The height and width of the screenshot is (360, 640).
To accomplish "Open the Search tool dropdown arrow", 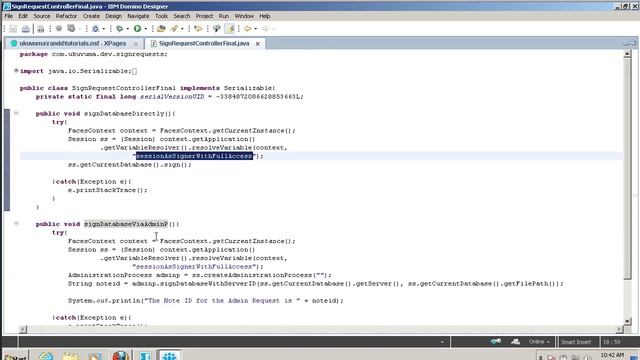I will [x=182, y=29].
